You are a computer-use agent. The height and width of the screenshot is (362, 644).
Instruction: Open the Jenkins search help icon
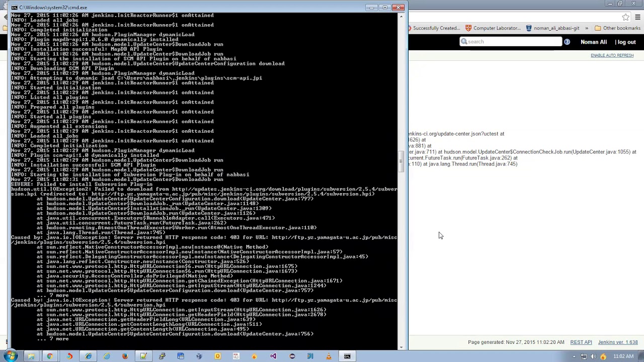coord(567,42)
